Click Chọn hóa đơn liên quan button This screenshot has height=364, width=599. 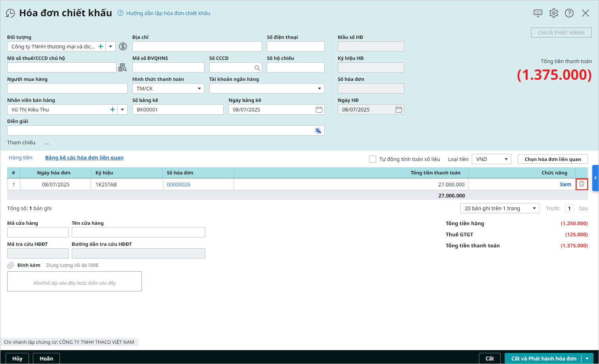click(553, 159)
